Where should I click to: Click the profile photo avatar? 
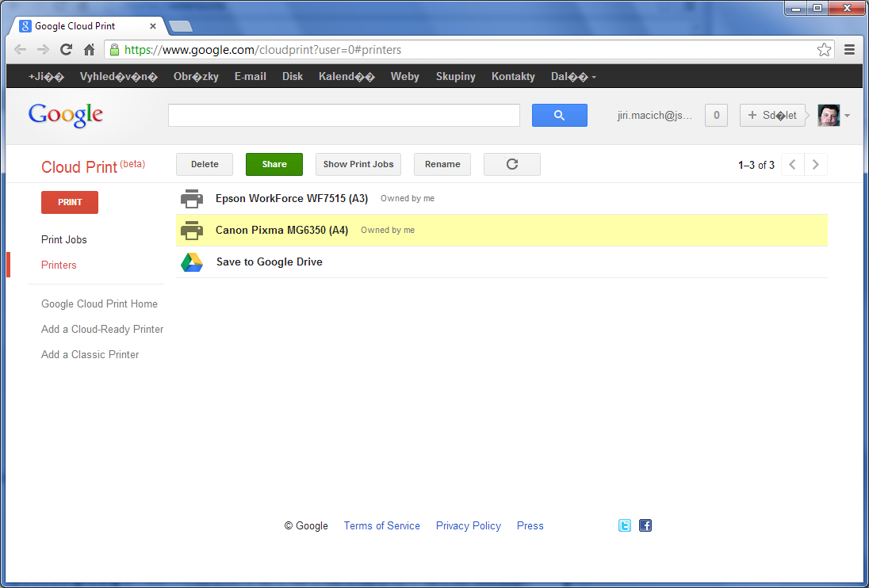click(x=829, y=115)
